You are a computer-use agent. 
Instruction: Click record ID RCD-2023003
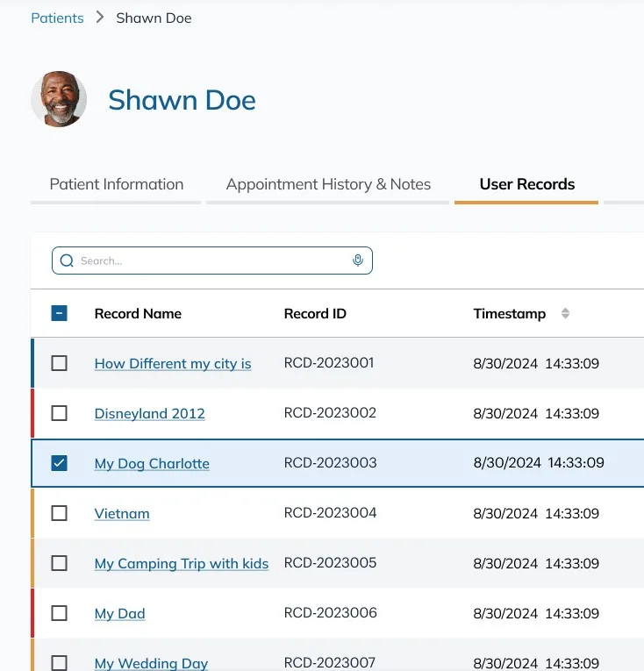point(330,462)
